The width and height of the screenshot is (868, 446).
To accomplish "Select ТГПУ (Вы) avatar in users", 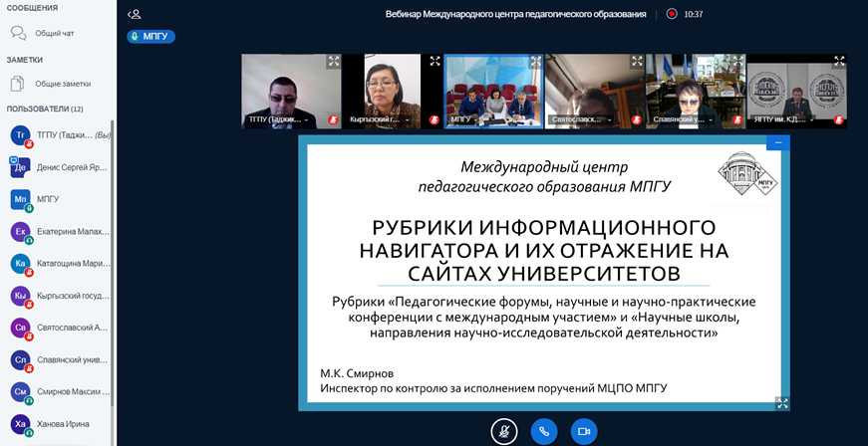I will (x=21, y=135).
